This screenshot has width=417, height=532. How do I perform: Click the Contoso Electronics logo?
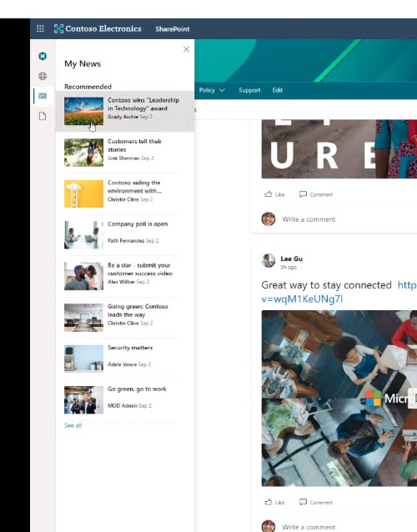(98, 29)
